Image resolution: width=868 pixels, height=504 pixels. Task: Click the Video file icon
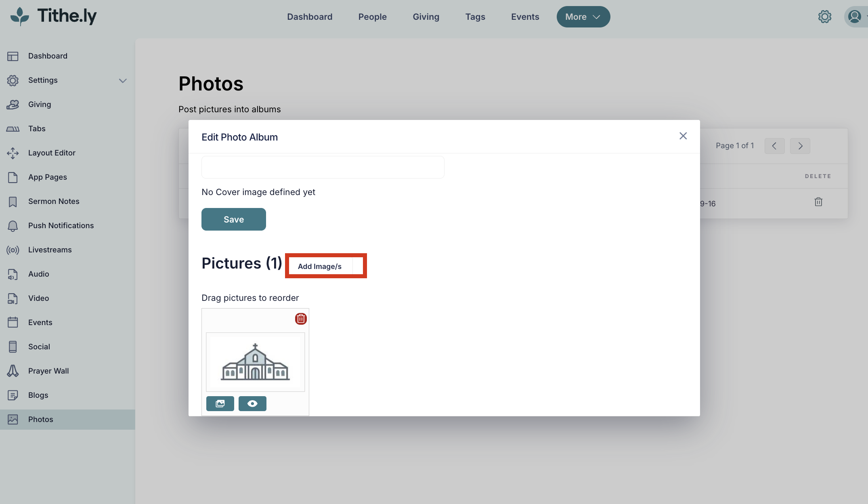(x=13, y=298)
